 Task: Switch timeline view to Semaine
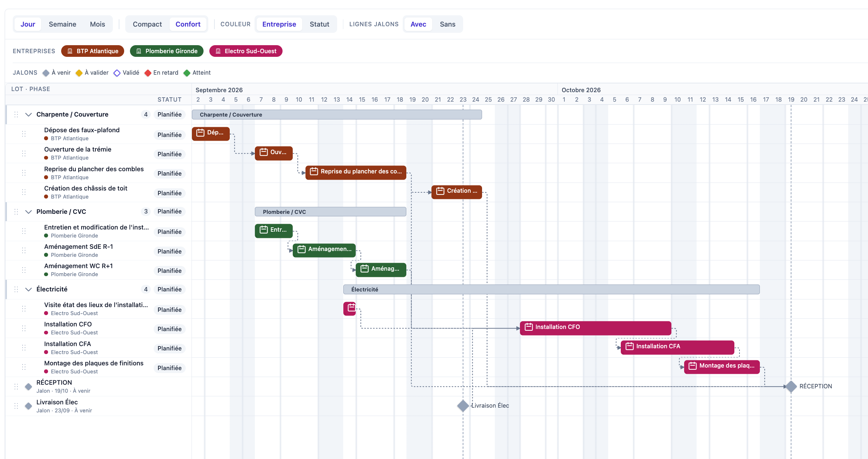click(63, 24)
